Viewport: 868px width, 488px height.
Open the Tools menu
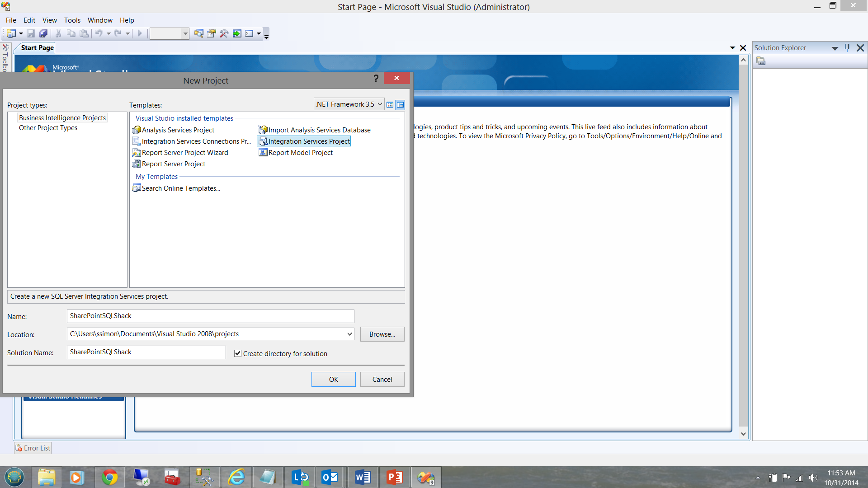(72, 20)
